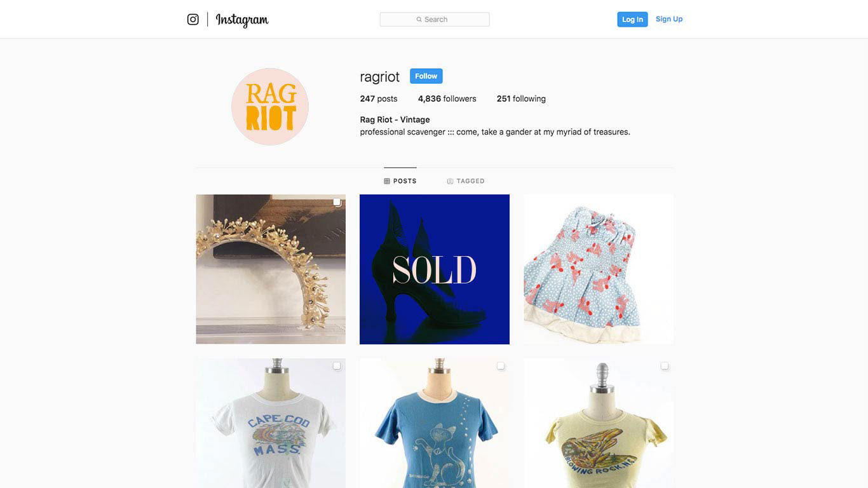Open the blue SOLD shoe post
The width and height of the screenshot is (868, 488).
pyautogui.click(x=435, y=269)
